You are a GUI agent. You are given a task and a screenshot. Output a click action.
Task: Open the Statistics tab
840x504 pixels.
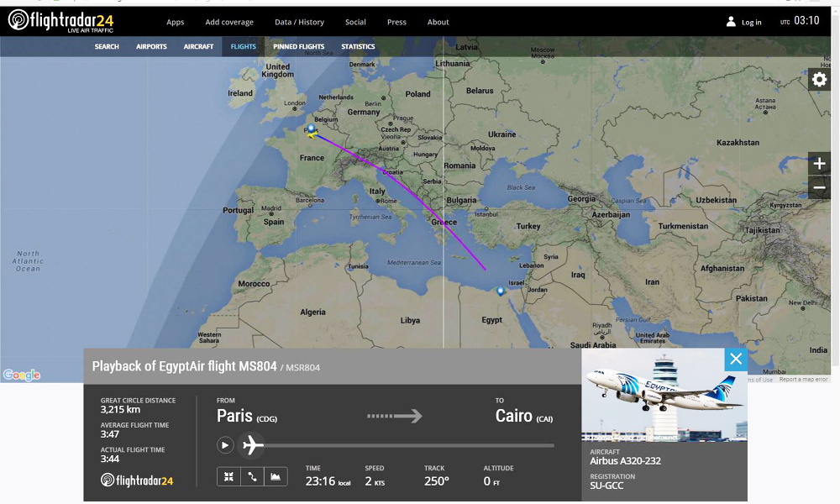358,46
